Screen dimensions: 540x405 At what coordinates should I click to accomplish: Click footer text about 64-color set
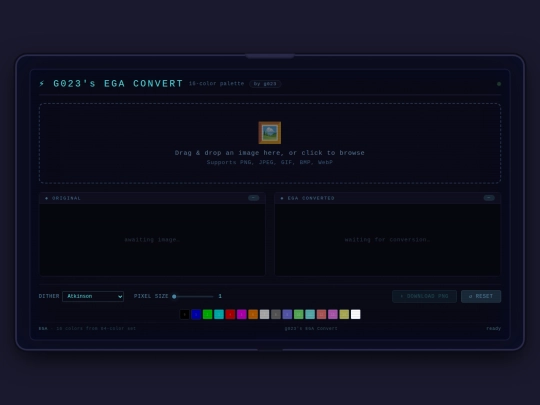point(87,329)
